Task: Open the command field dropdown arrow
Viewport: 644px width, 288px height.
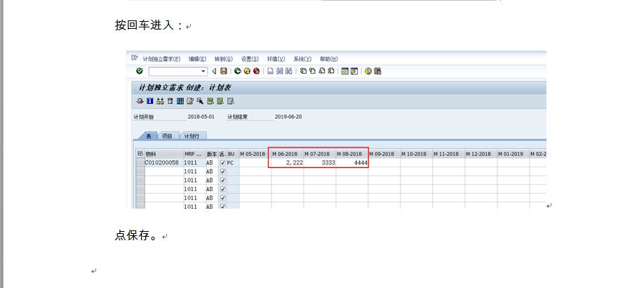Action: click(x=203, y=71)
